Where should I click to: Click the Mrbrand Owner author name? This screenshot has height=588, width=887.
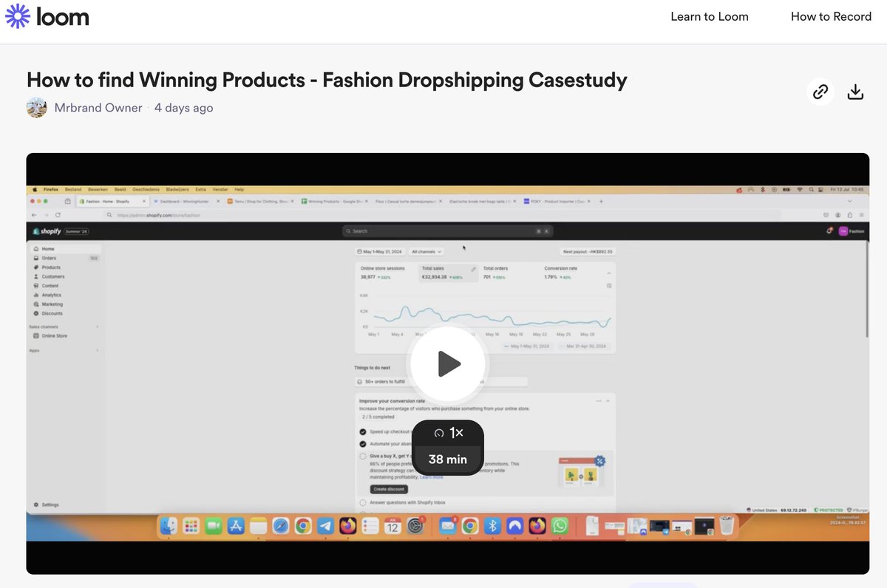(98, 108)
